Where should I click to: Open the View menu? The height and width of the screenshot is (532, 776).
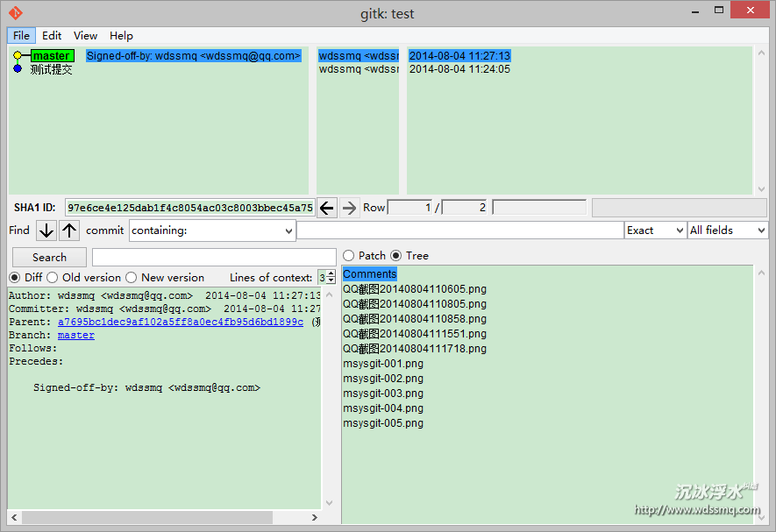(x=85, y=36)
